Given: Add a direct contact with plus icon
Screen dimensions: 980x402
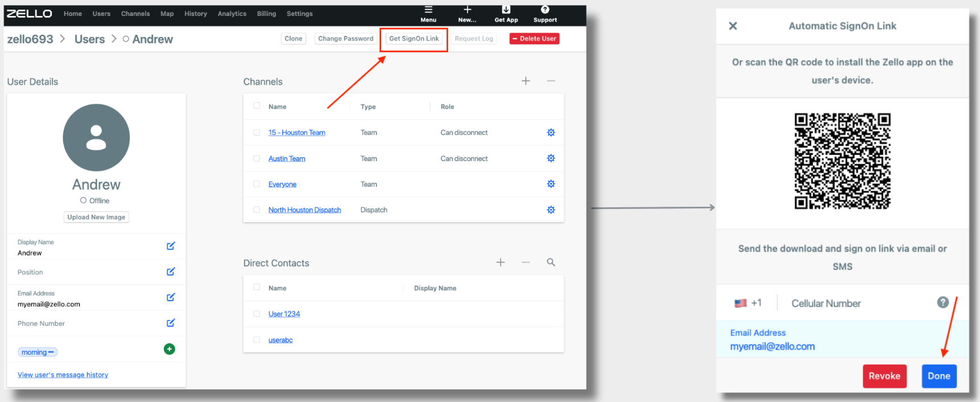Looking at the screenshot, I should click(501, 262).
